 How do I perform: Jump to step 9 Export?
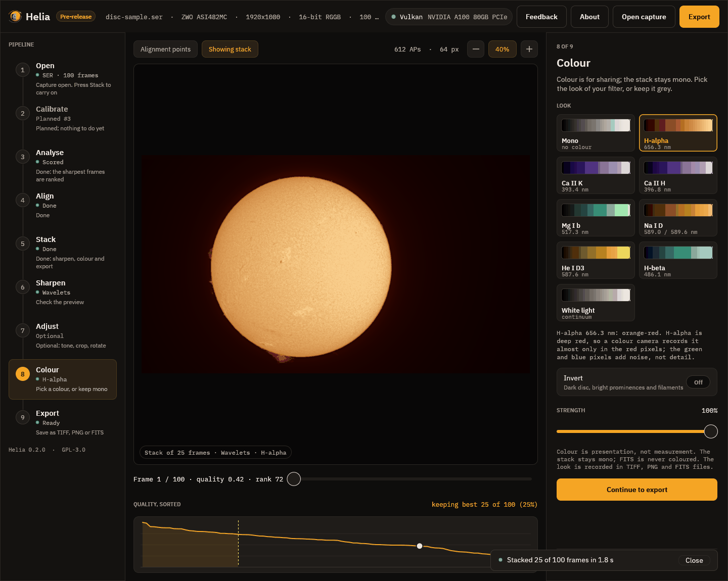[63, 422]
